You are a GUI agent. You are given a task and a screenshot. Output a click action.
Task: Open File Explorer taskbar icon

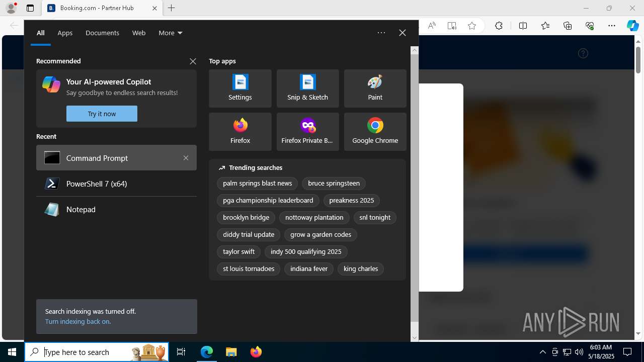coord(231,352)
